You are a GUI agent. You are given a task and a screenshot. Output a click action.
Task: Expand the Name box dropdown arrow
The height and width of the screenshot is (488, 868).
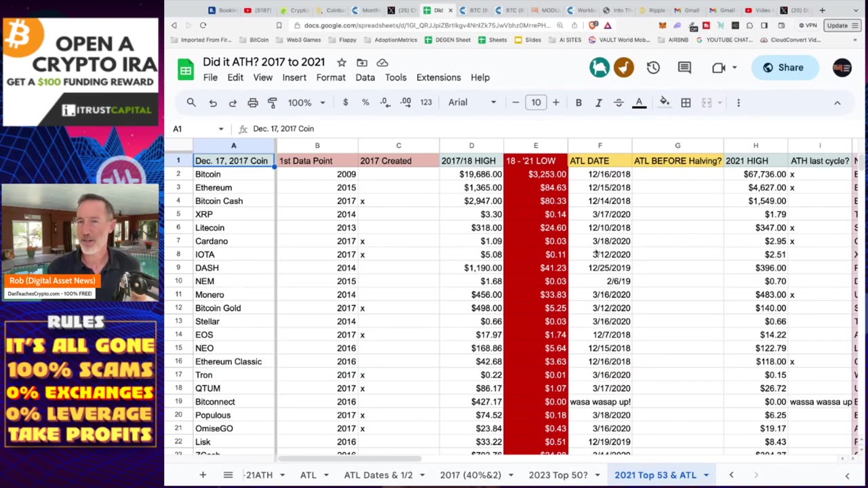click(x=220, y=129)
